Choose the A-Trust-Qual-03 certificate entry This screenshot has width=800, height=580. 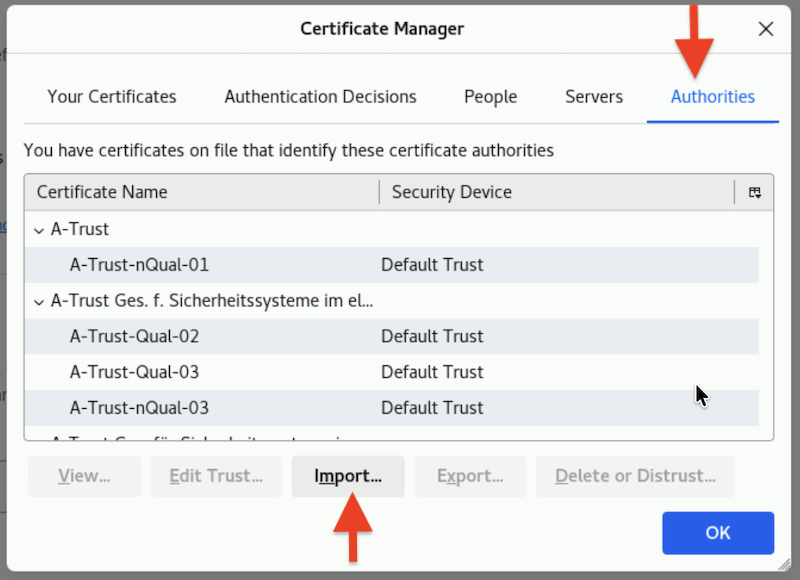(134, 372)
